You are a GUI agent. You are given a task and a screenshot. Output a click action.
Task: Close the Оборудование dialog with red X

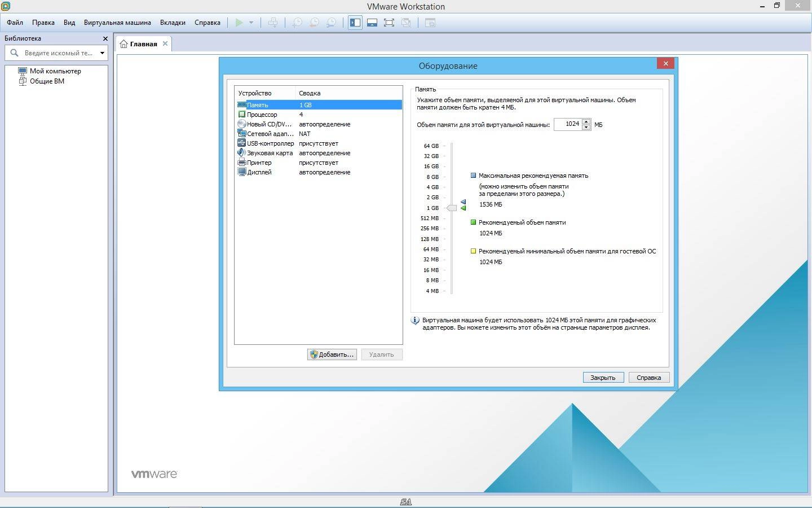[x=665, y=63]
